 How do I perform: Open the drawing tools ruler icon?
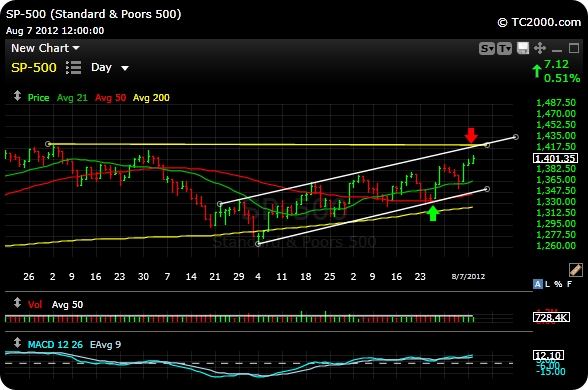click(575, 270)
